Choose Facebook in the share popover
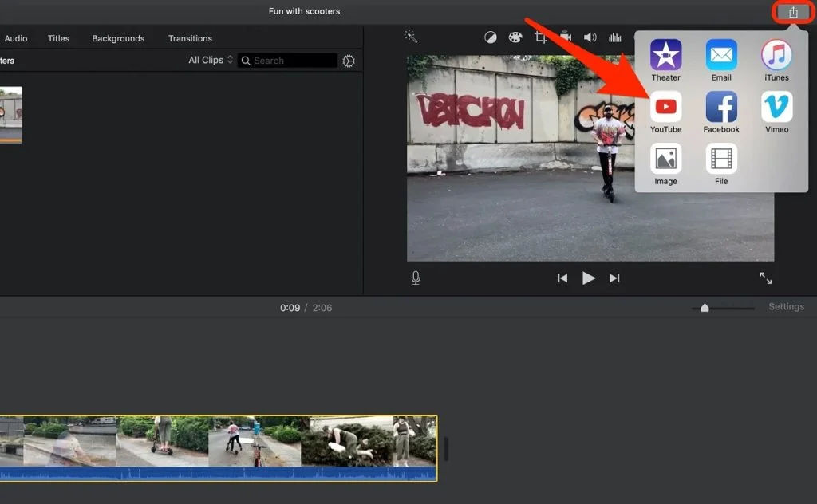This screenshot has width=817, height=504. click(721, 107)
